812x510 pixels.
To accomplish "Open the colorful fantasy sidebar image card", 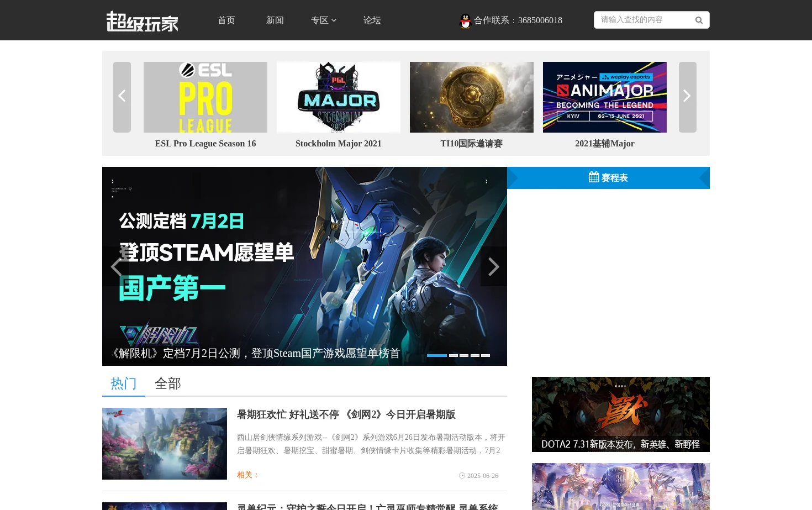I will (621, 486).
